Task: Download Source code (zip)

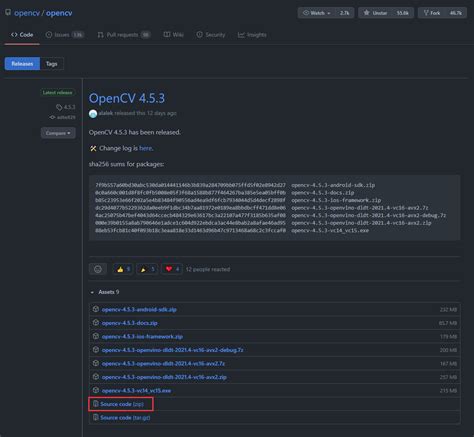Action: [x=122, y=404]
